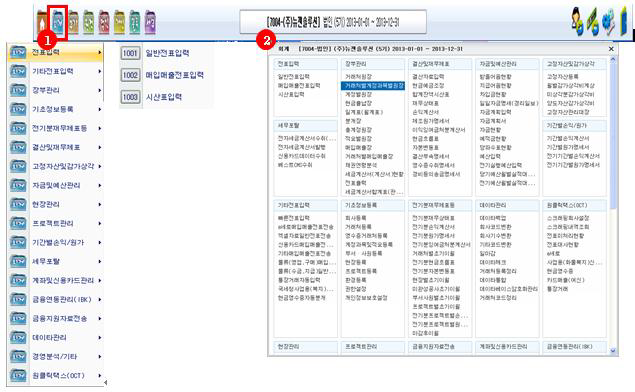
Task: Select 자금및예산관리 in the left menu
Action: click(55, 185)
